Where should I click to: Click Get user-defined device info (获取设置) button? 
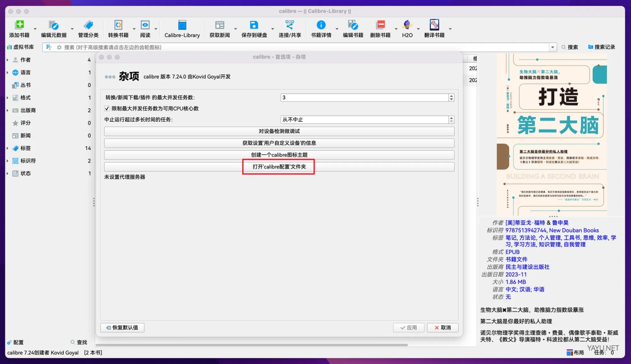pyautogui.click(x=279, y=143)
